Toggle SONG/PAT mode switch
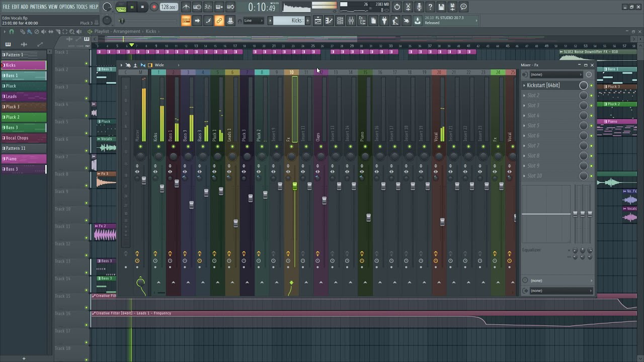This screenshot has width=644, height=362. pyautogui.click(x=121, y=7)
